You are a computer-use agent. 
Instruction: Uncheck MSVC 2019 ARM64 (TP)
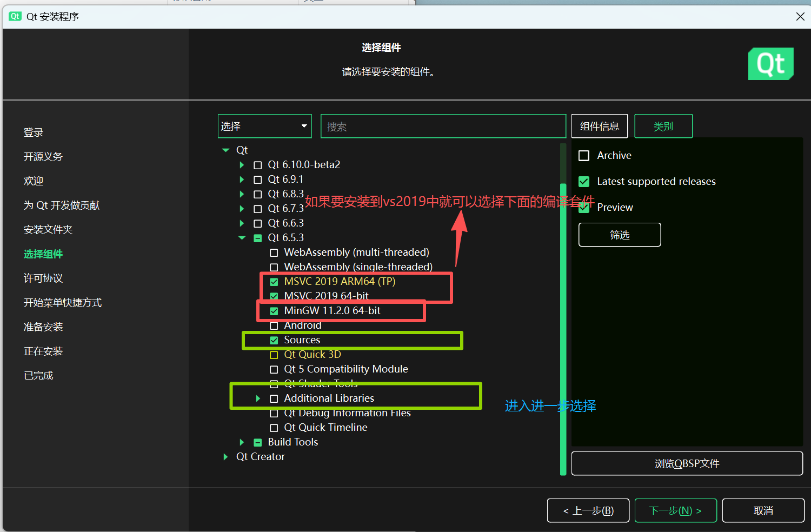pyautogui.click(x=274, y=282)
